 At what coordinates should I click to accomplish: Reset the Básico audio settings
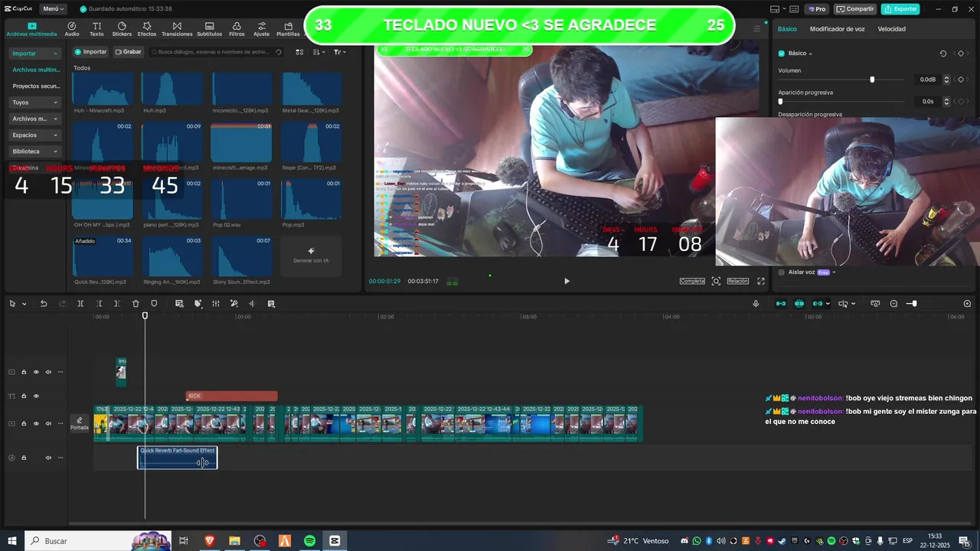pyautogui.click(x=943, y=54)
